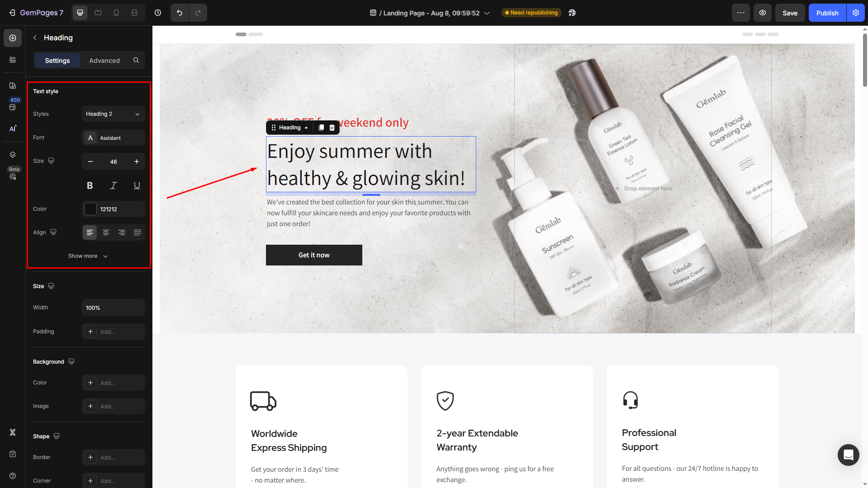Viewport: 868px width, 488px height.
Task: Select the desktop view icon
Action: point(80,13)
